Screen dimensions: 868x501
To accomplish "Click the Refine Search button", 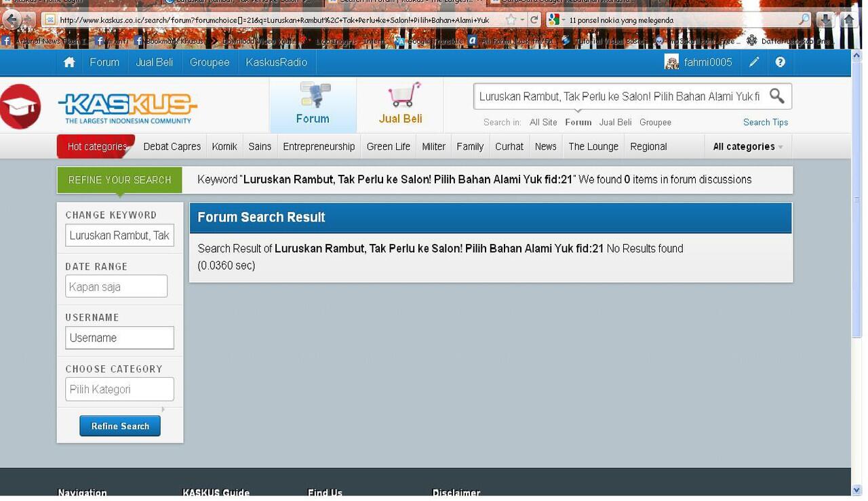I will tap(120, 426).
